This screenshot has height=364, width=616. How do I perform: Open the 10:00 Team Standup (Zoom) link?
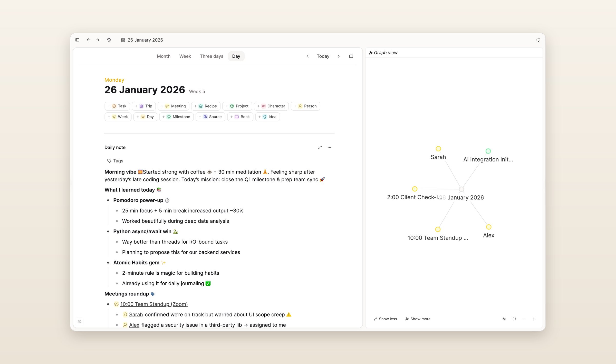pyautogui.click(x=154, y=304)
